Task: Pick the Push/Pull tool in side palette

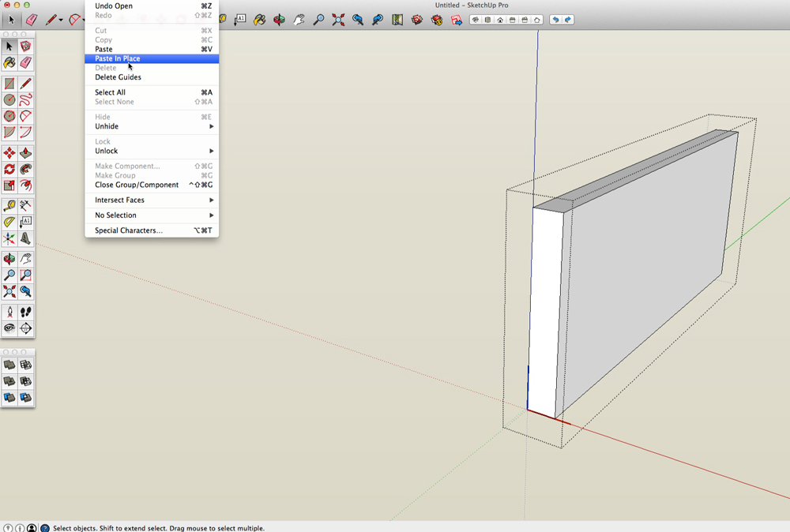Action: point(25,153)
